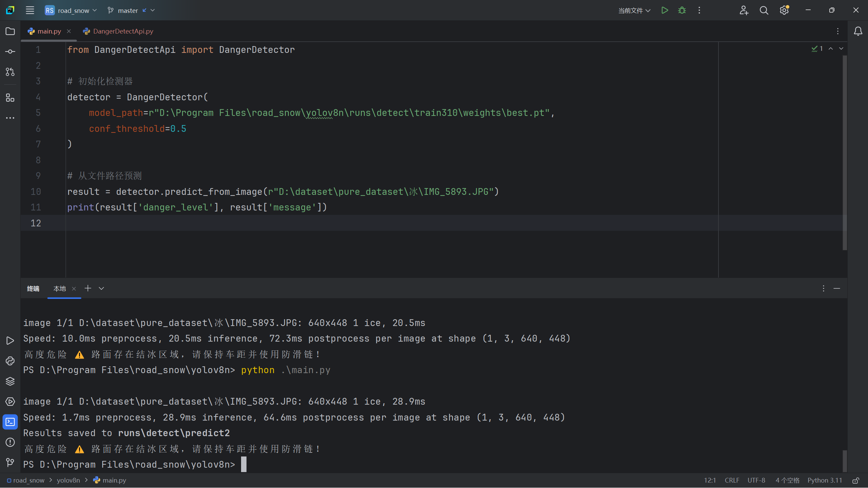The image size is (868, 488).
Task: Open the Structure tool window
Action: [x=10, y=98]
